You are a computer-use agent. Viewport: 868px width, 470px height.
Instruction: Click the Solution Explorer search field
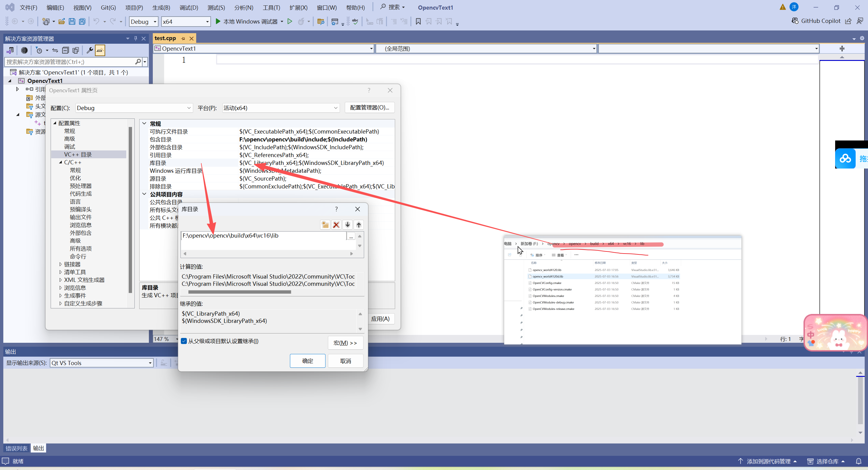(x=70, y=62)
